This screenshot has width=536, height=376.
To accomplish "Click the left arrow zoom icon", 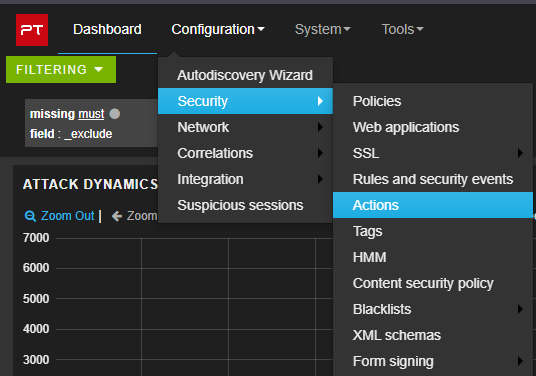I will [x=117, y=216].
